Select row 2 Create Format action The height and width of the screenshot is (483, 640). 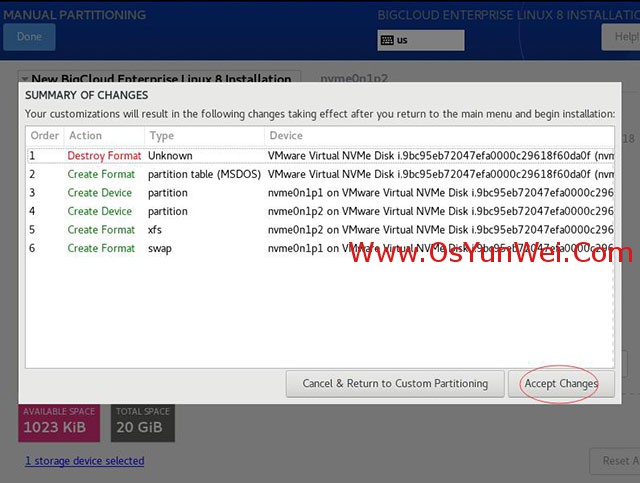coord(101,174)
